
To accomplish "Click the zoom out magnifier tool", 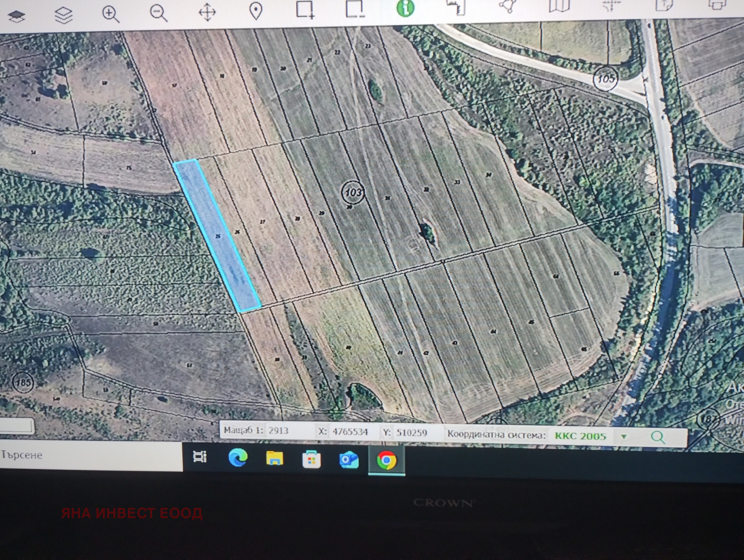I will coord(158,13).
